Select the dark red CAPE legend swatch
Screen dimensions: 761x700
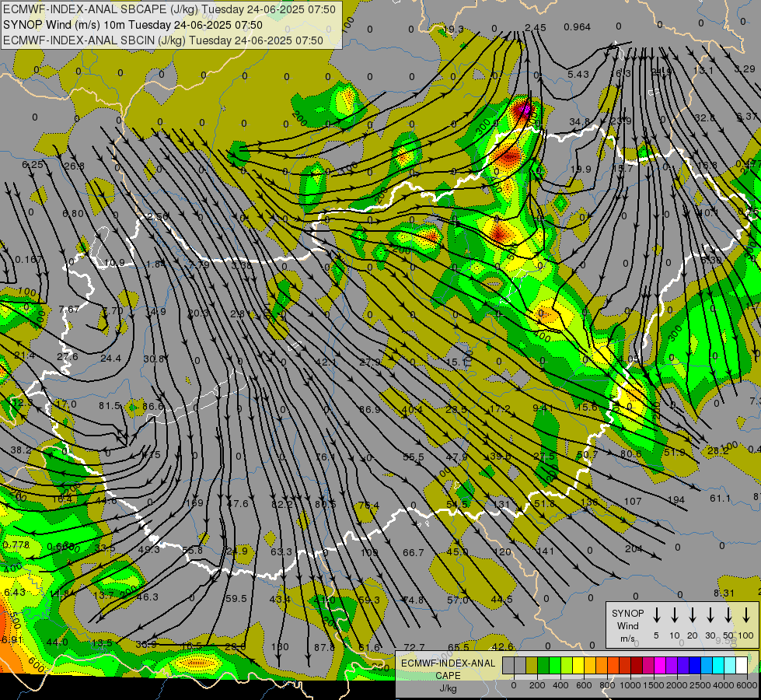tap(637, 666)
